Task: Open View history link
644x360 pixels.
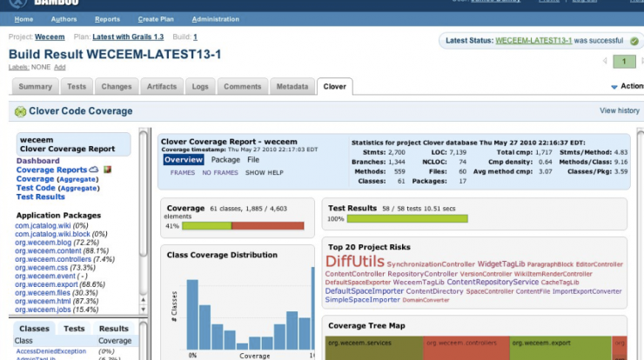Action: (x=620, y=110)
